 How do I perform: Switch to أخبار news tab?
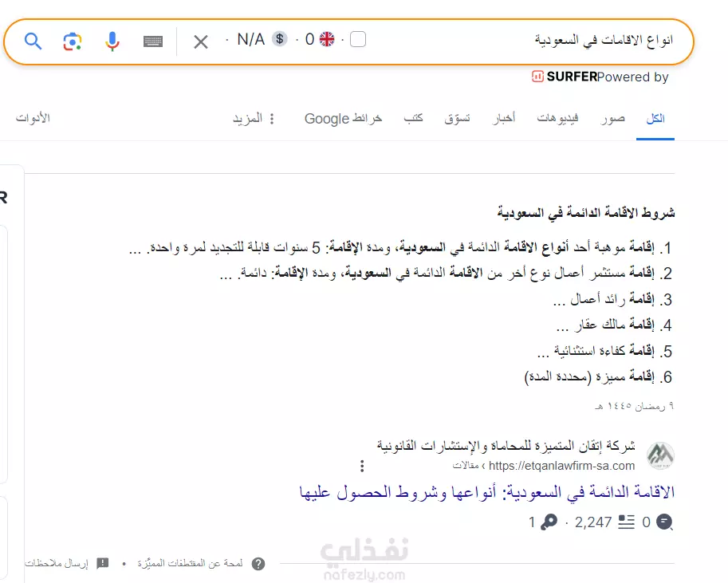504,119
